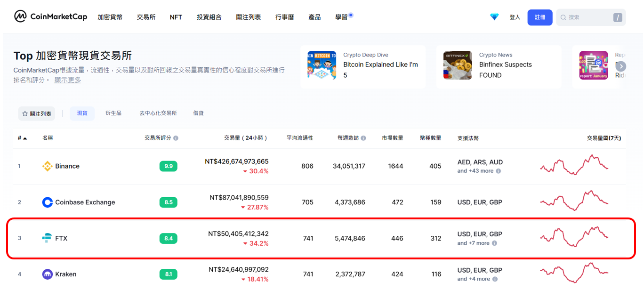This screenshot has height=298, width=644.
Task: Click Coinbase Exchange's 8.5 score badge
Action: pyautogui.click(x=169, y=202)
